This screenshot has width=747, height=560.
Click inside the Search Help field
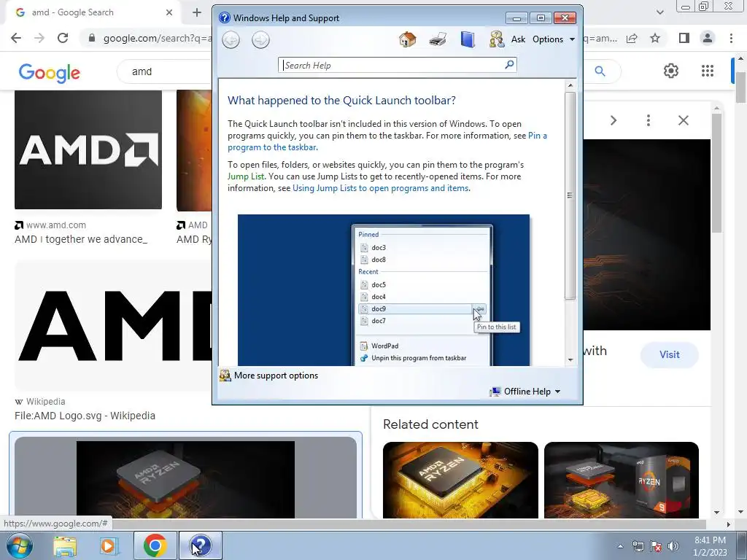392,65
